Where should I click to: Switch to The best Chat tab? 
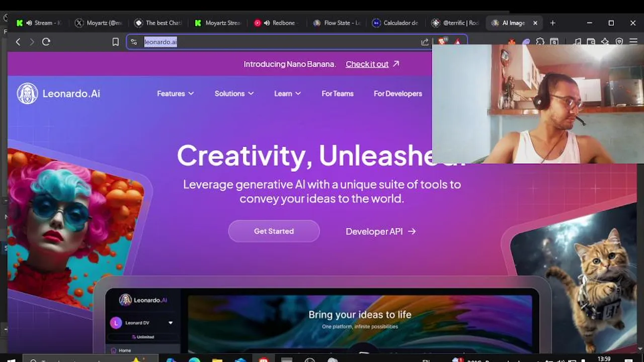click(x=158, y=23)
